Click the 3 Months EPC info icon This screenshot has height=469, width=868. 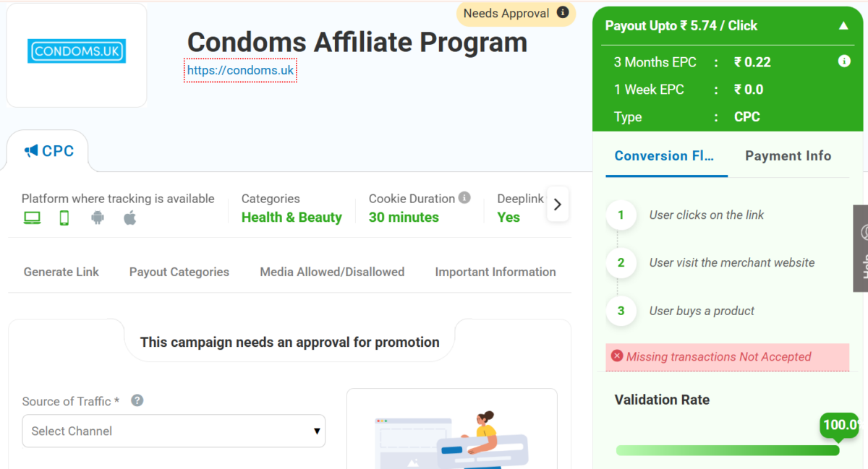(844, 61)
